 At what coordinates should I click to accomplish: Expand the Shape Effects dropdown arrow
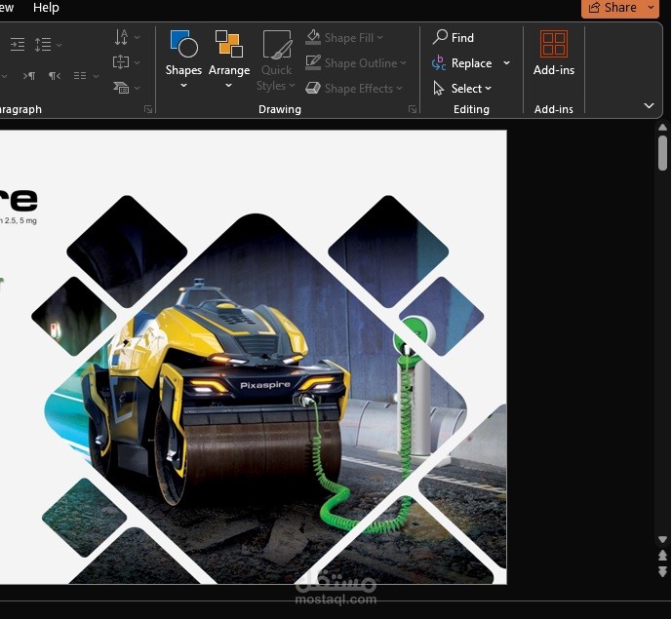pos(400,89)
